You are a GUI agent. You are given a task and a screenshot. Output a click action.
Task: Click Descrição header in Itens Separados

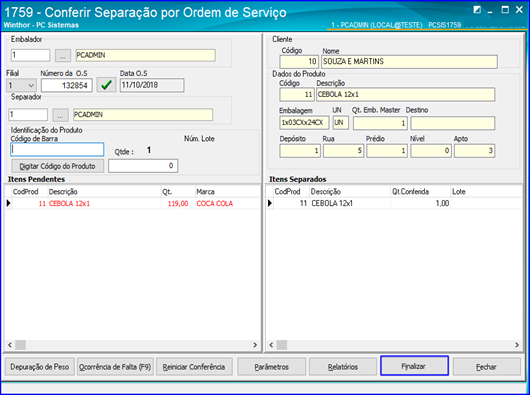[350, 192]
